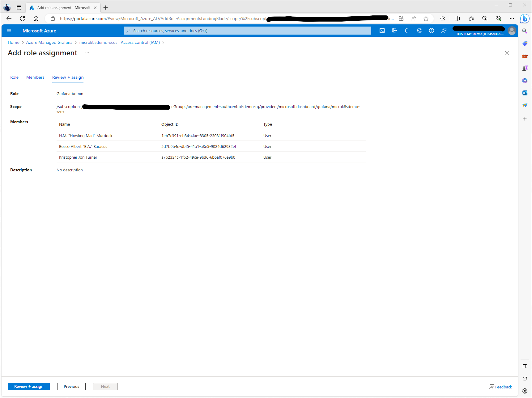
Task: Click the Review + assign button
Action: click(29, 387)
